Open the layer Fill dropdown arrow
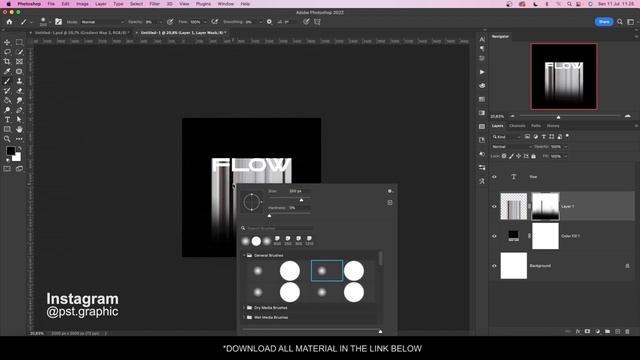The image size is (640, 360). 565,156
